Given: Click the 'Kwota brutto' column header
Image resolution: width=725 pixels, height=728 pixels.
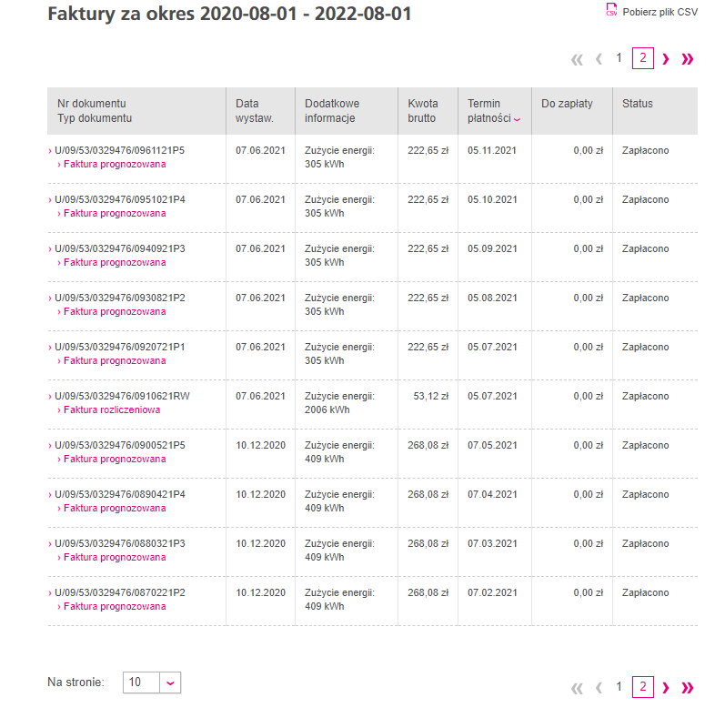Looking at the screenshot, I should tap(423, 111).
